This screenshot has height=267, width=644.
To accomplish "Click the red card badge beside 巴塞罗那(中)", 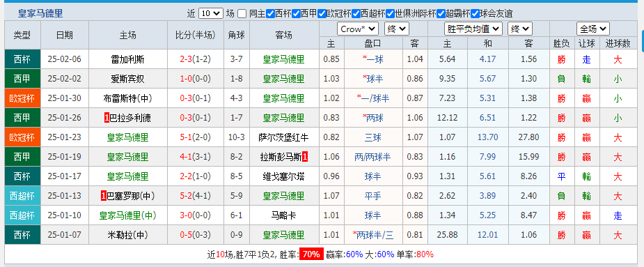I will (104, 196).
